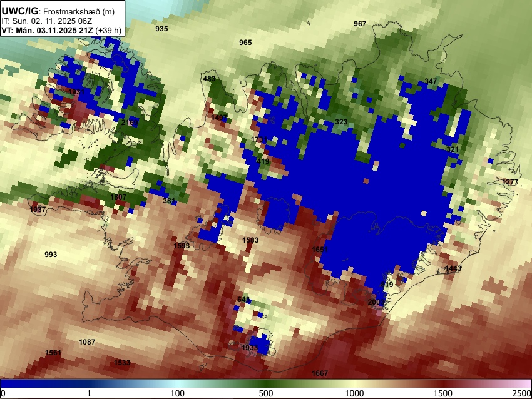This screenshot has width=532, height=399.
Task: Click the map value label 1807
Action: (x=118, y=197)
